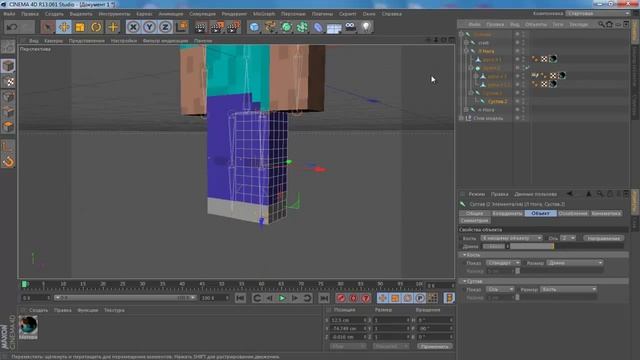Add a camera object from the toolbar

(350, 27)
